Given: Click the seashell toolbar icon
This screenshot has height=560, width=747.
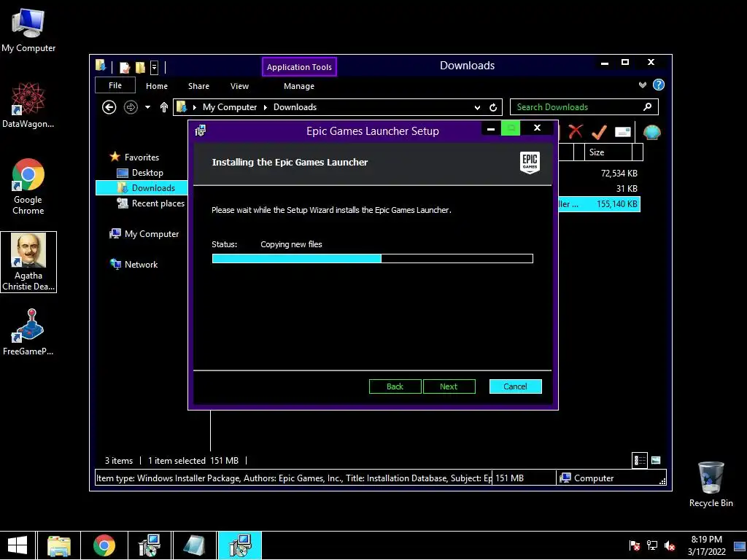Looking at the screenshot, I should 651,132.
